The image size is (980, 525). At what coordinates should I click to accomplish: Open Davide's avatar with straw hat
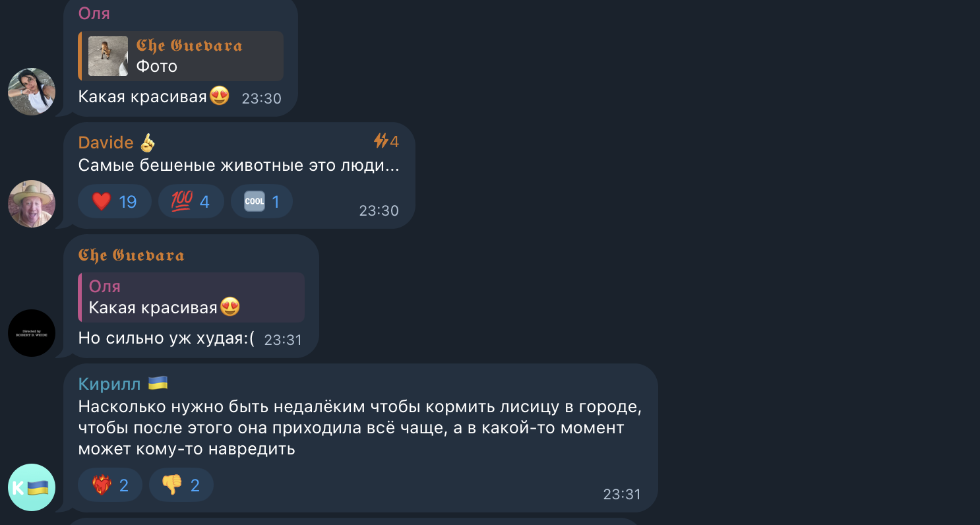pyautogui.click(x=32, y=204)
